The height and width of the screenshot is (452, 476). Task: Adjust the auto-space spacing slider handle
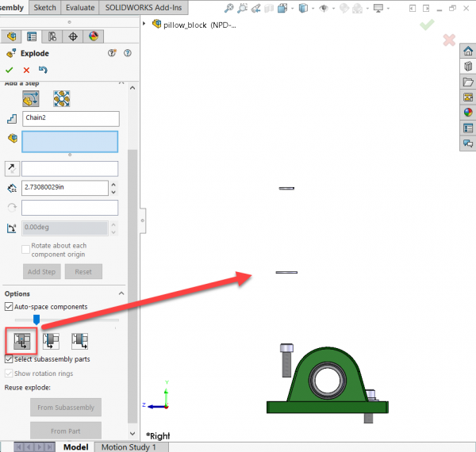(36, 320)
